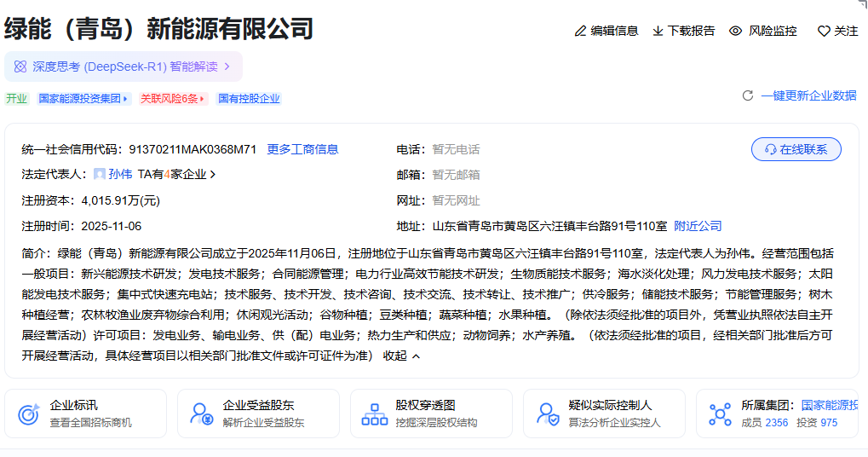Viewport: 868px width, 457px height.
Task: Click the avatar icon next to 孙伟
Action: [100, 175]
